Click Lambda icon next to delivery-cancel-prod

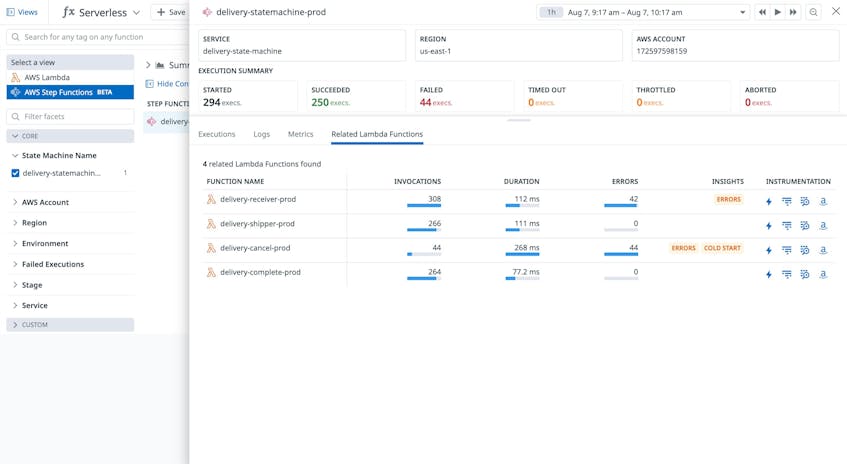211,248
